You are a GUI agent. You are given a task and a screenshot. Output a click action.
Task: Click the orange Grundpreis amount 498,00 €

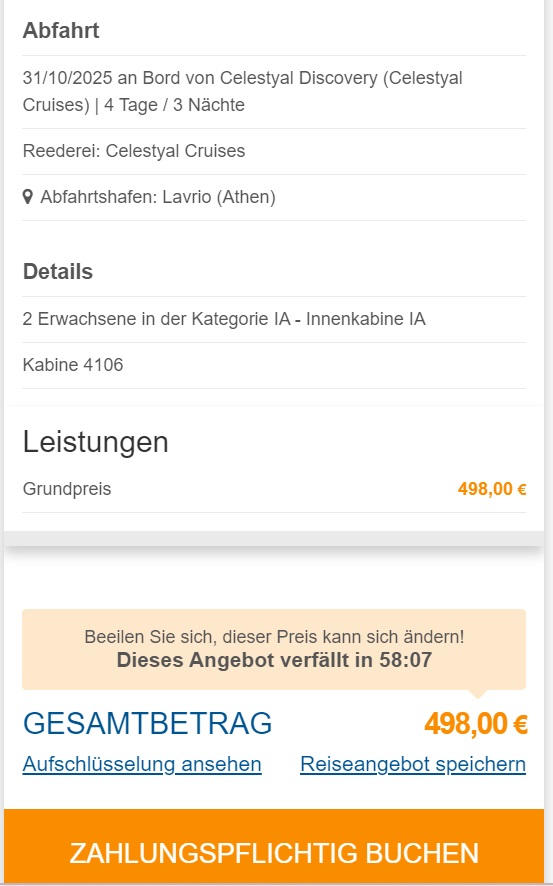(492, 489)
